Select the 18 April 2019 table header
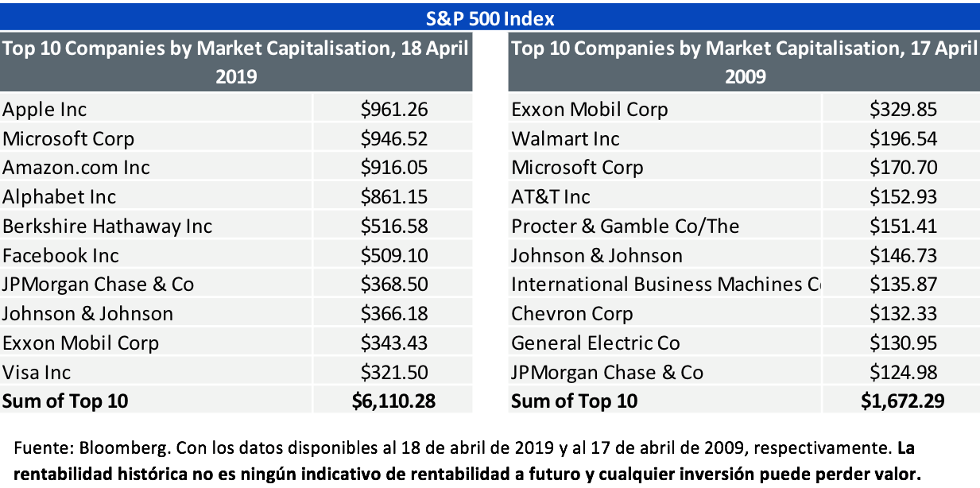This screenshot has width=980, height=488. tap(235, 62)
